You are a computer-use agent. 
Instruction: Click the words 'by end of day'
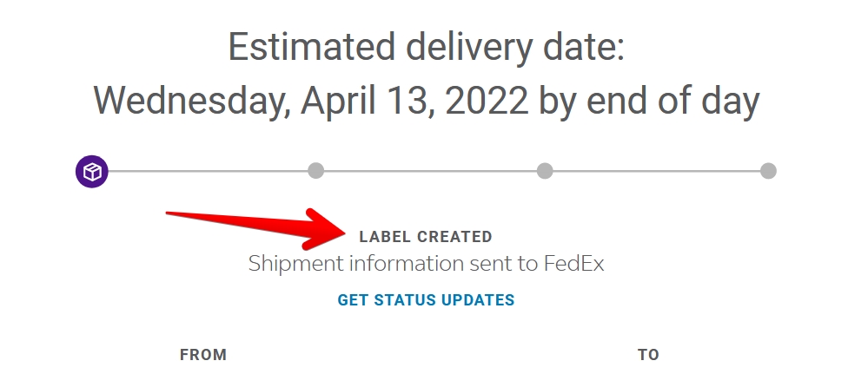click(649, 102)
